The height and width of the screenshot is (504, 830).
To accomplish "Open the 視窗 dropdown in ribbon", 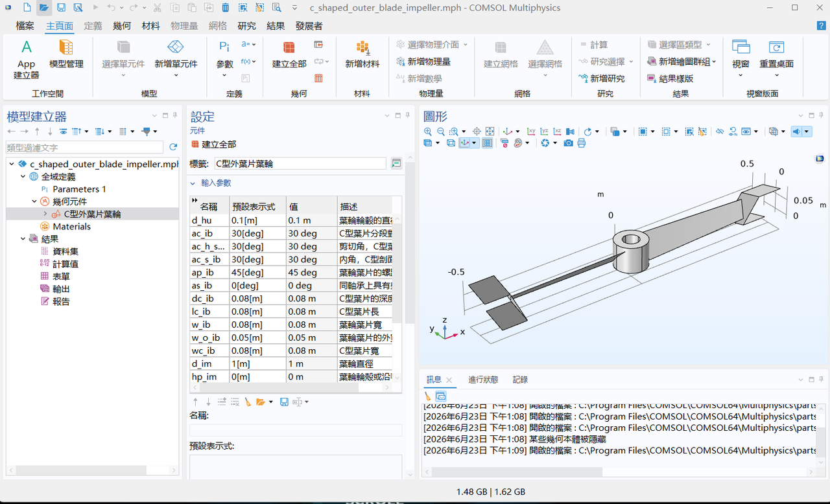I will tap(741, 75).
